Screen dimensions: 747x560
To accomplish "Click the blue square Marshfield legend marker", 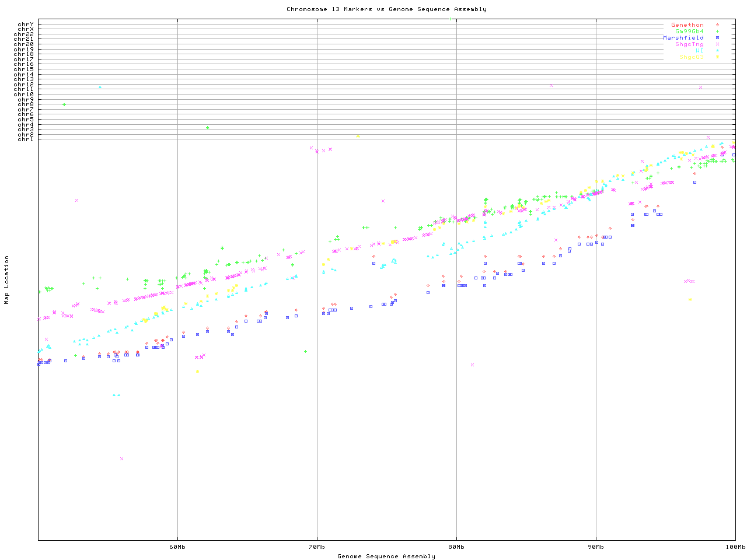I will pyautogui.click(x=717, y=38).
